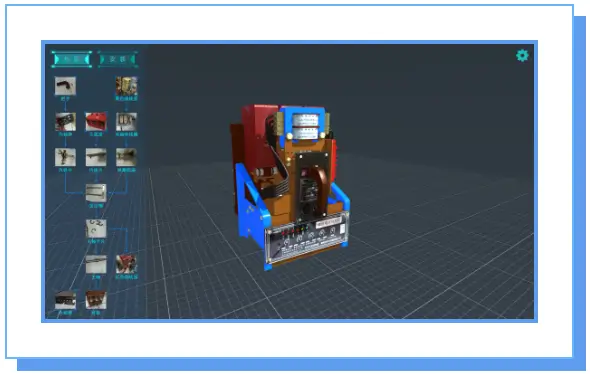Select the yellow brass component thumbnail
590x374 pixels.
pyautogui.click(x=126, y=86)
